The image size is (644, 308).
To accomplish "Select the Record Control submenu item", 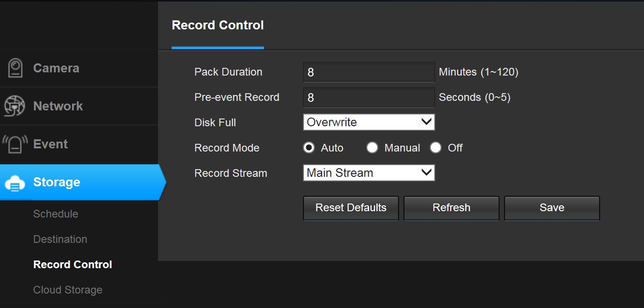I will pyautogui.click(x=73, y=265).
